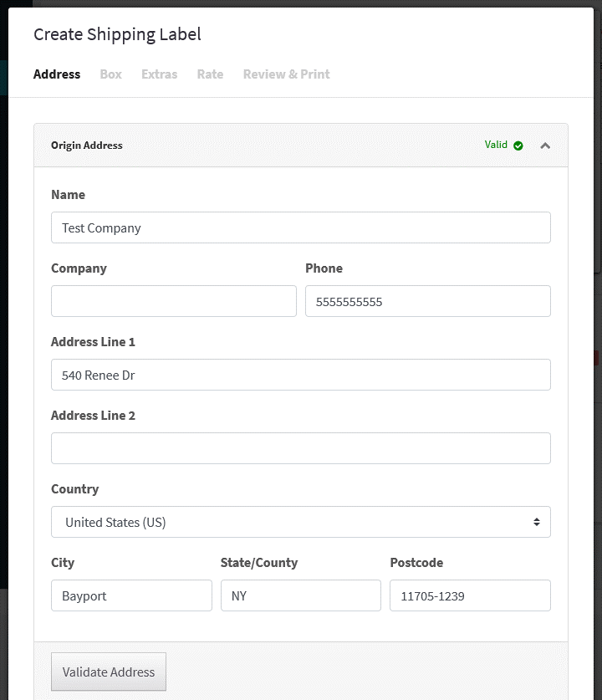Open the Country dropdown
The height and width of the screenshot is (700, 602).
(301, 522)
